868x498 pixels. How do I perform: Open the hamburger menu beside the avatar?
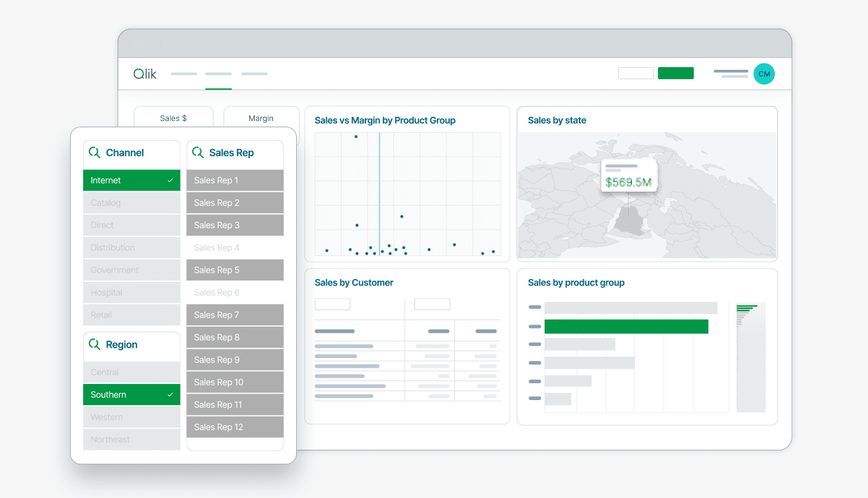pos(731,73)
